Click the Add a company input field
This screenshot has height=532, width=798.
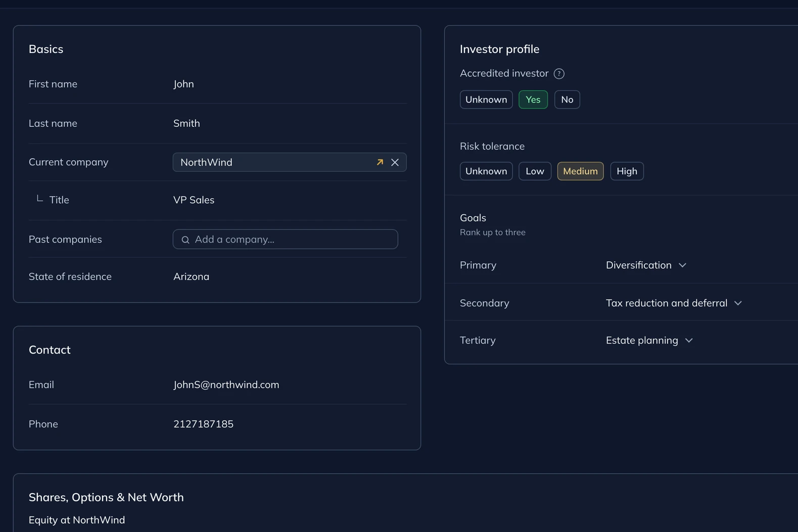[x=285, y=239]
